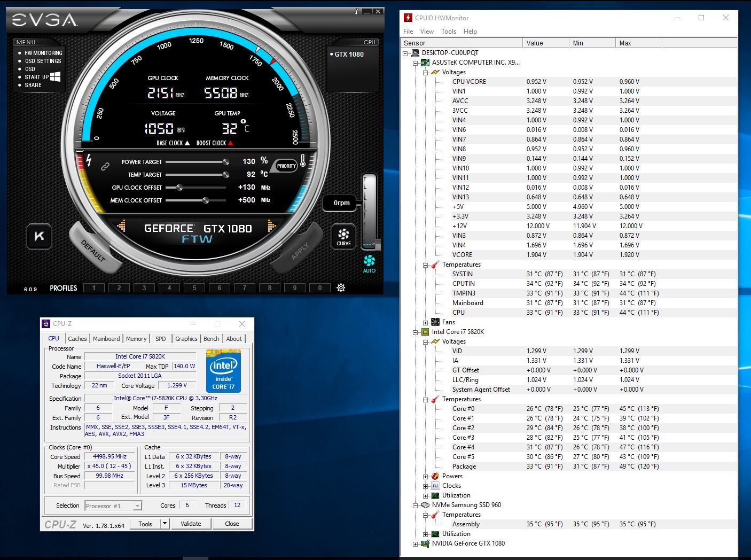751x560 pixels.
Task: Collapse the DESKTOP-CU0UPQT tree node
Action: click(x=405, y=53)
